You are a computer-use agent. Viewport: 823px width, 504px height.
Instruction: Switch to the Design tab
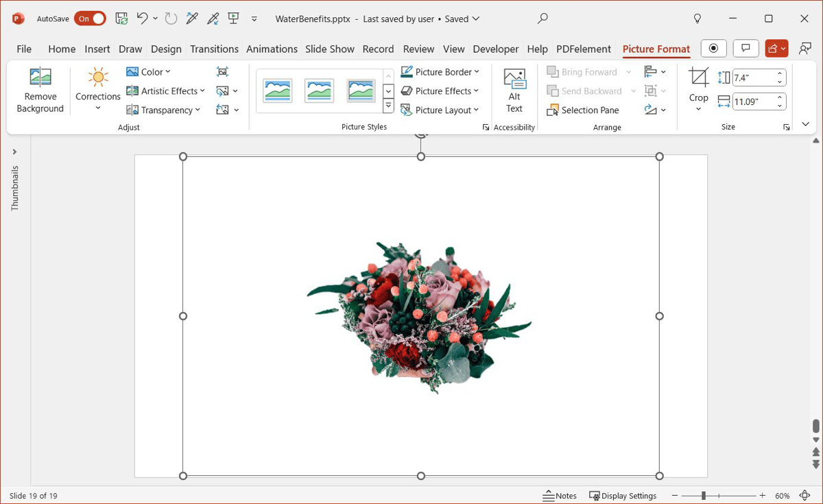pos(166,49)
